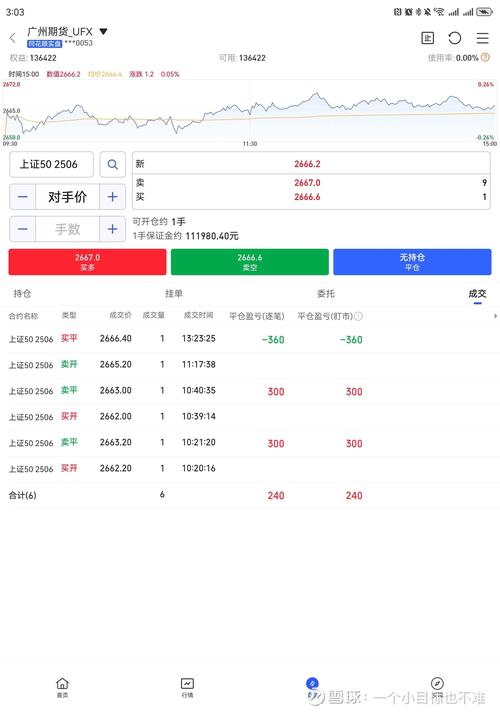Screen dimensions: 500x713
Task: Tap the contract search magnifier icon
Action: (x=112, y=164)
